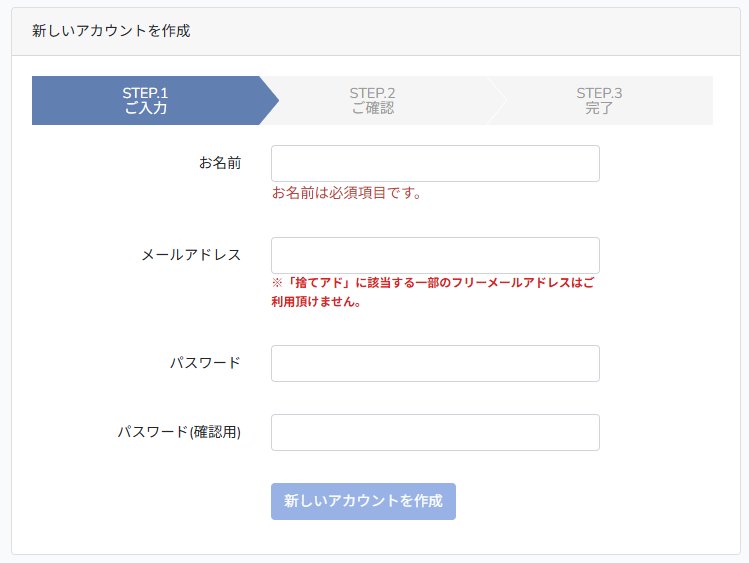Select the パスワード(確認用) input field
The image size is (749, 563).
[435, 432]
